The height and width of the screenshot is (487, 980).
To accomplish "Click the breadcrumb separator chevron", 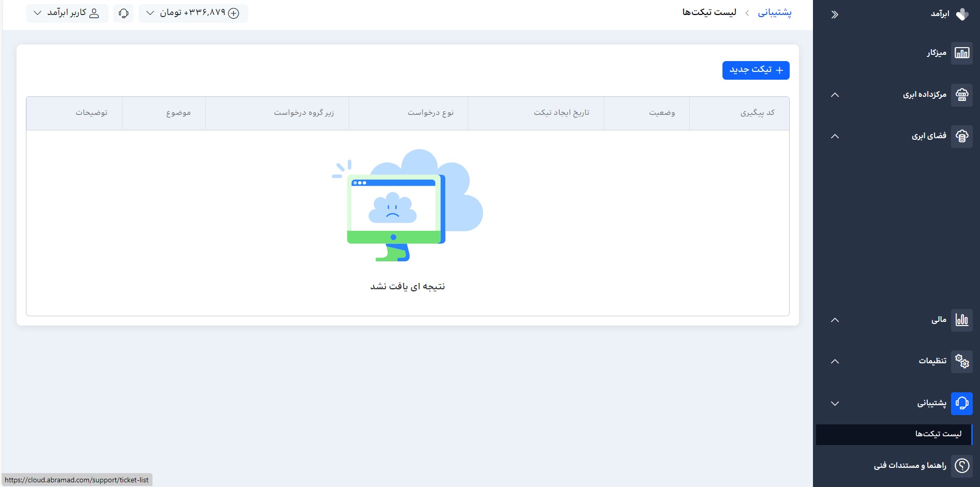I will [747, 13].
